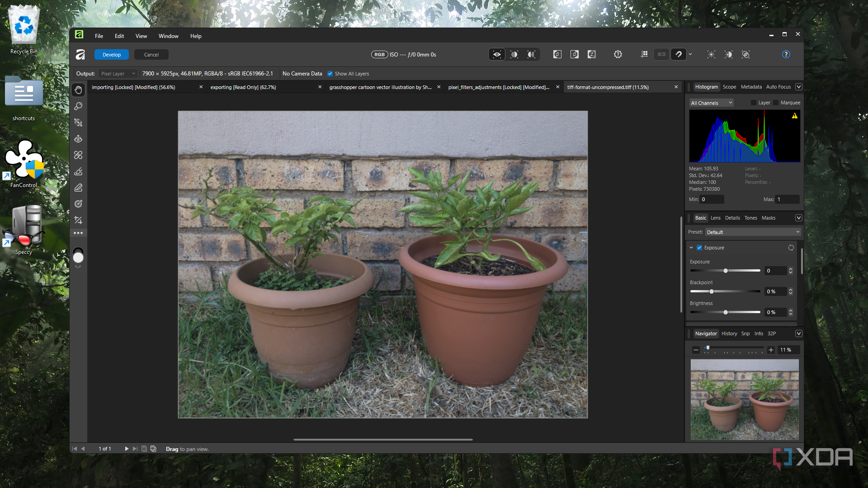
Task: Click the navigator zoom-in plus button
Action: [771, 350]
